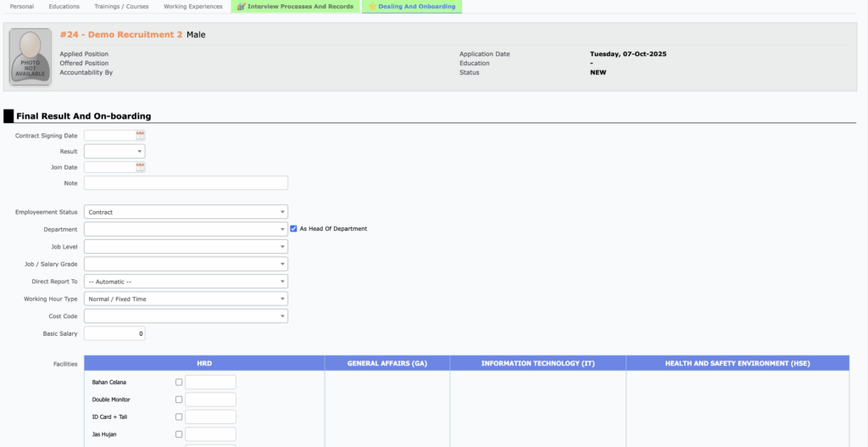Open the Job Level dropdown

coord(186,247)
